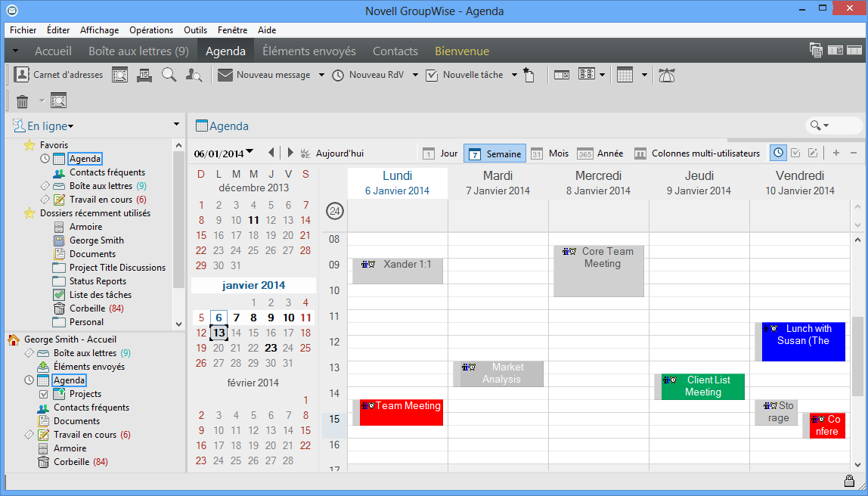Click the Nouveau RdV clock icon

pos(338,76)
